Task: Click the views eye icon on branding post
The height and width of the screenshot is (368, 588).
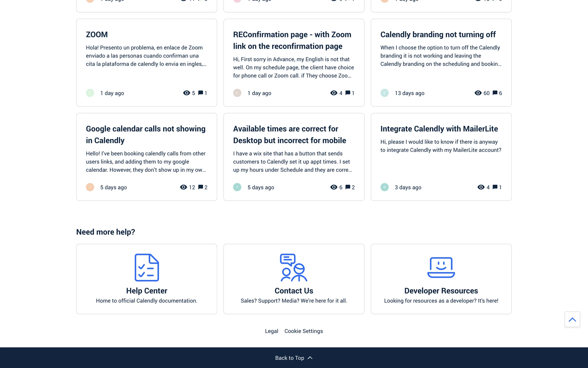Action: pos(478,93)
